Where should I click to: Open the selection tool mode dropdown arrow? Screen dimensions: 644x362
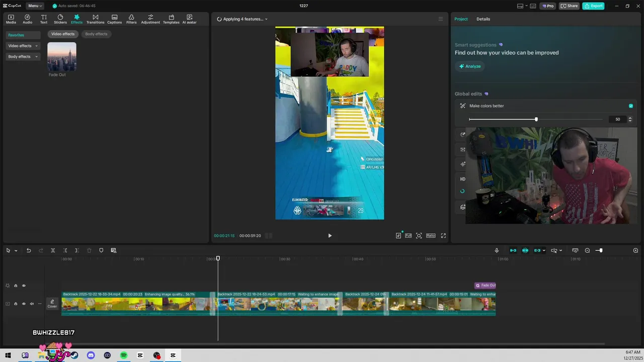click(16, 250)
